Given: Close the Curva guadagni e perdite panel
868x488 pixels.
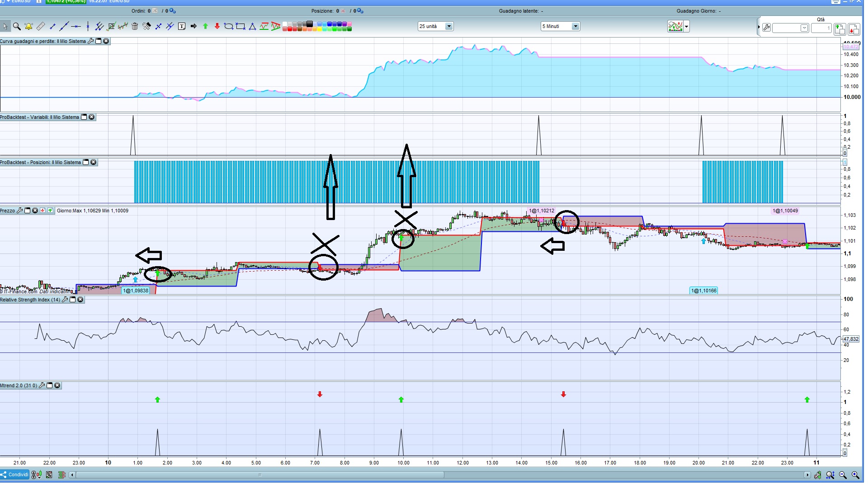Looking at the screenshot, I should tap(106, 41).
